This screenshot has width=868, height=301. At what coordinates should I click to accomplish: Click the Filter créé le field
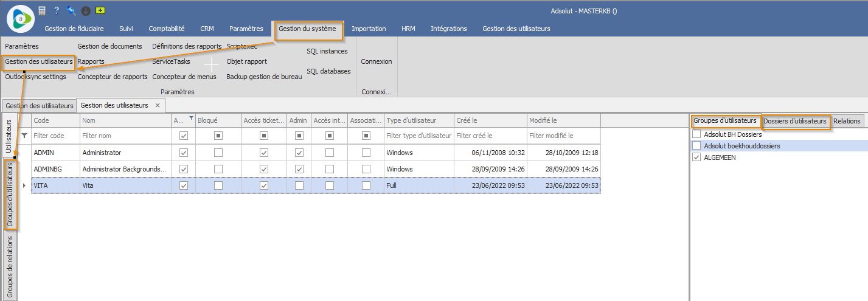coord(490,136)
